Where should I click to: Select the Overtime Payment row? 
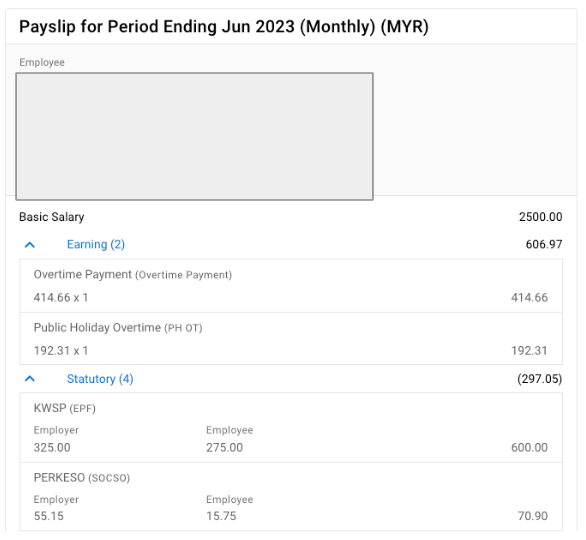[291, 286]
